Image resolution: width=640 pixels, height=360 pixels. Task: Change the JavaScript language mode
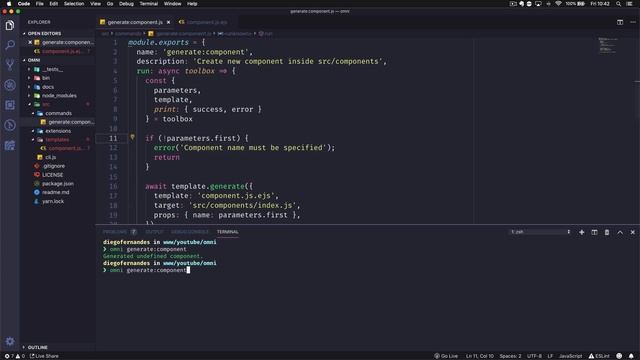pyautogui.click(x=571, y=356)
